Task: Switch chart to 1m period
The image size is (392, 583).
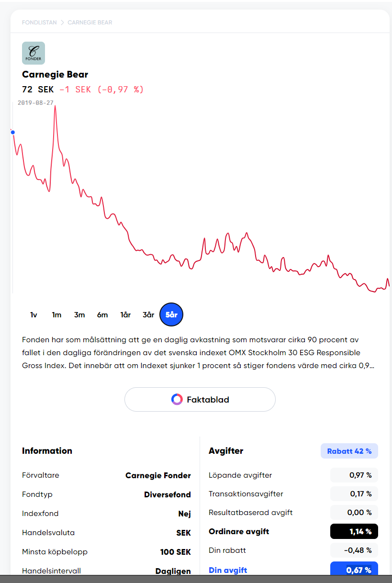Action: [x=56, y=314]
